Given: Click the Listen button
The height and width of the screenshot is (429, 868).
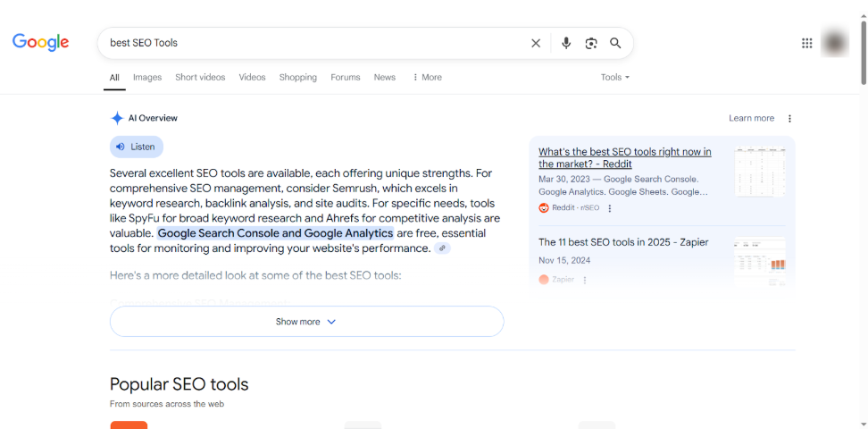Looking at the screenshot, I should (x=137, y=147).
